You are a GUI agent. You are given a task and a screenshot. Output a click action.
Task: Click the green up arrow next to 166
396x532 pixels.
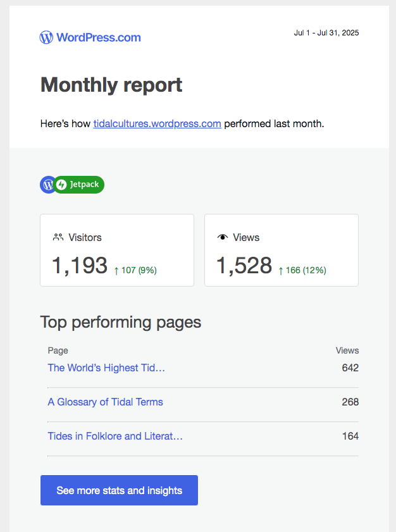coord(281,271)
